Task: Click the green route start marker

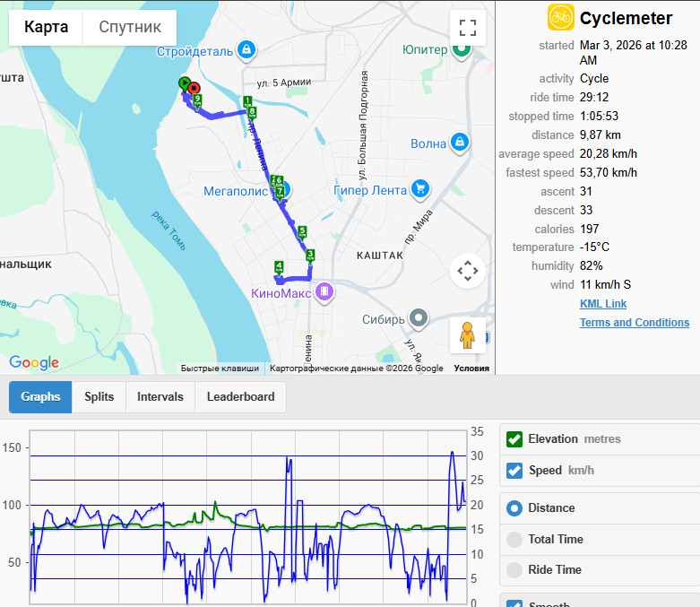Action: [184, 83]
